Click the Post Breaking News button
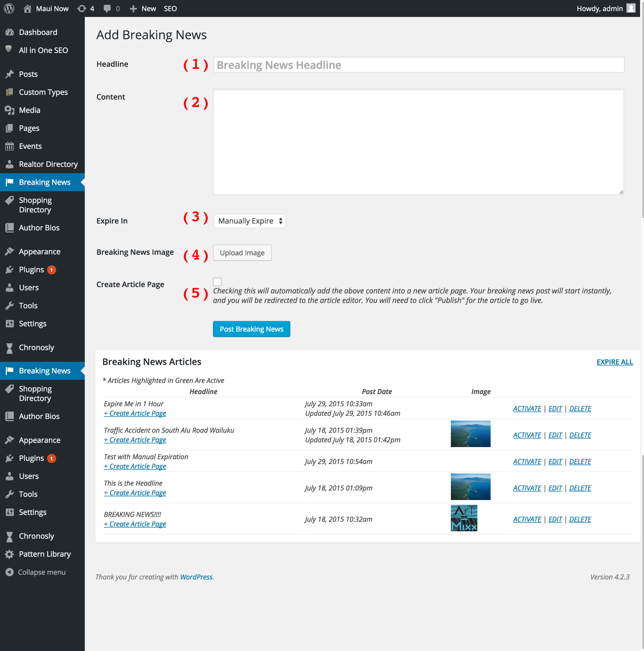Viewport: 644px width, 651px height. [251, 329]
